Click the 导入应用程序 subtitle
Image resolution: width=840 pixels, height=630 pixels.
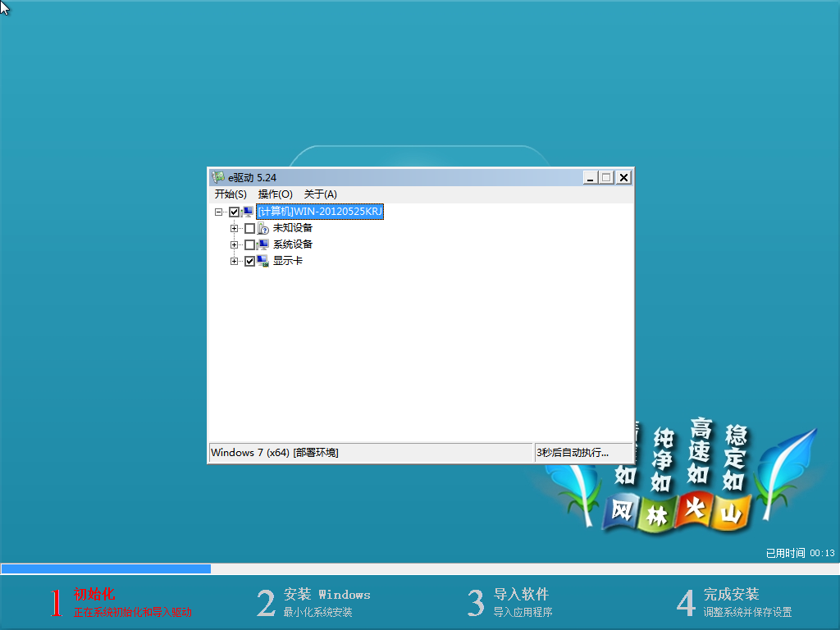[x=523, y=612]
